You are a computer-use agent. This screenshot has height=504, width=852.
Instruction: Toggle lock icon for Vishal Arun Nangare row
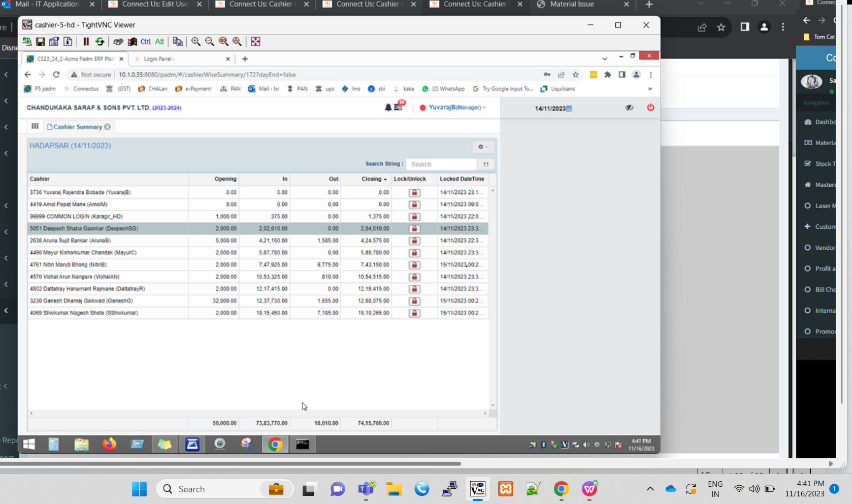pyautogui.click(x=414, y=277)
